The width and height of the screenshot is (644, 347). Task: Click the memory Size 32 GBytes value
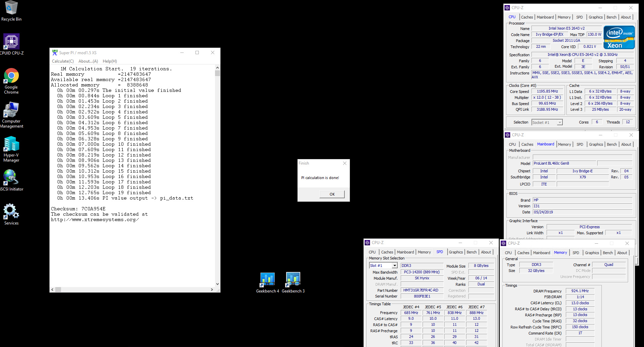click(x=536, y=271)
